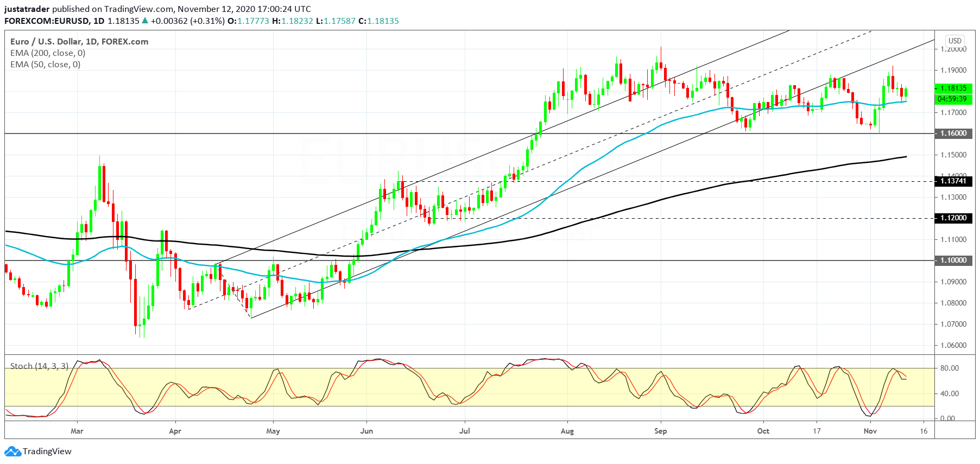Click the TradingView wordmark at bottom left

pyautogui.click(x=47, y=452)
